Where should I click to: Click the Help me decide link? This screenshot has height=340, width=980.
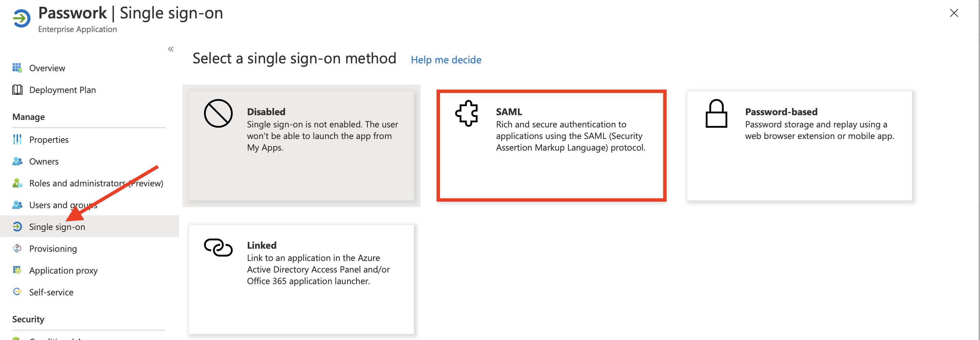click(446, 60)
